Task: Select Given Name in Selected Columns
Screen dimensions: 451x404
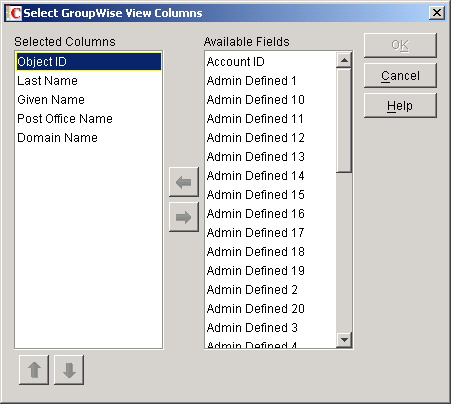Action: tap(89, 100)
